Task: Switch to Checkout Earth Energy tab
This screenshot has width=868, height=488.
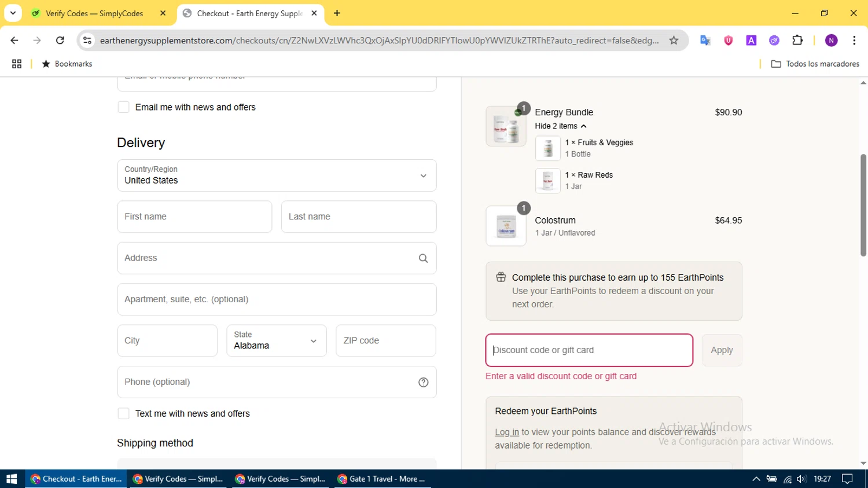Action: [250, 13]
